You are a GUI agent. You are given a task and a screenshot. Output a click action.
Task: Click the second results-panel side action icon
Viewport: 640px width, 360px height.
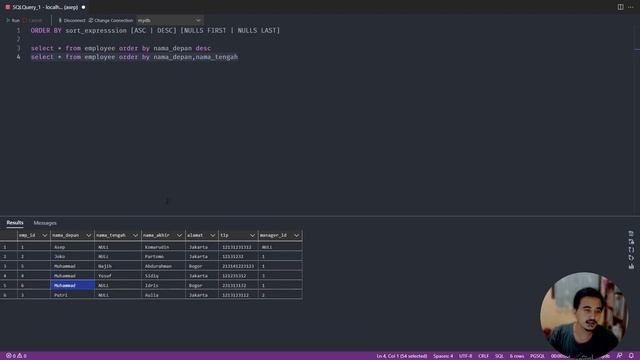(631, 242)
